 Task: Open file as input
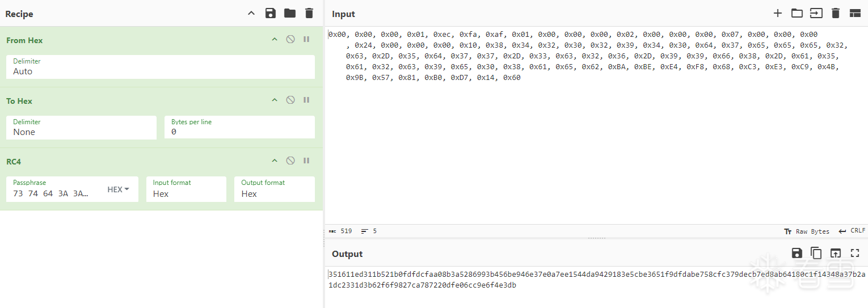point(816,14)
